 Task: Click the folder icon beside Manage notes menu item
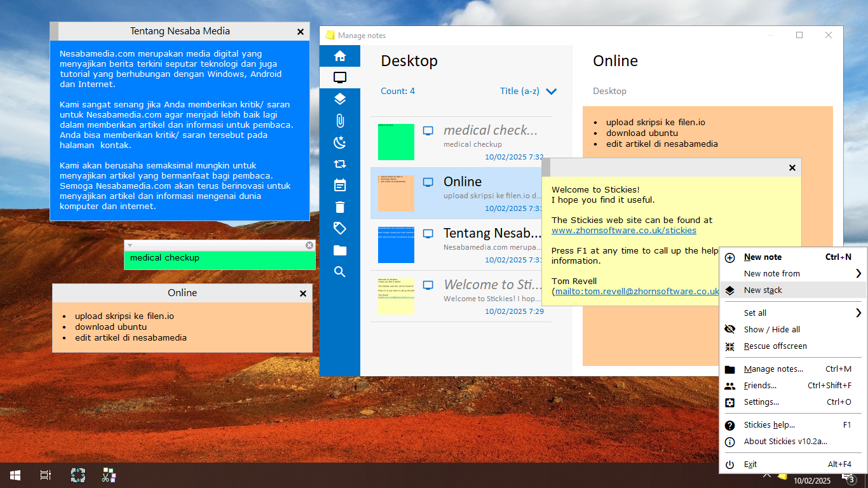pos(730,369)
